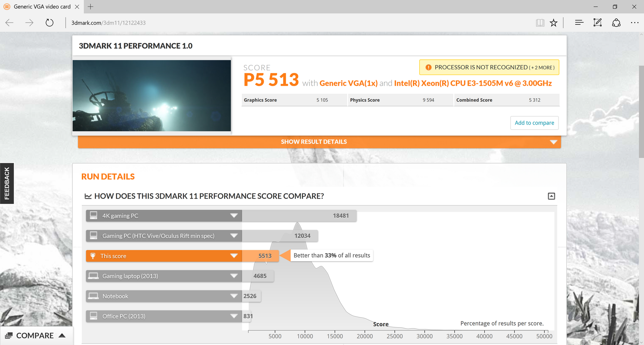644x345 pixels.
Task: Click the Office PC monitor icon
Action: (x=94, y=316)
